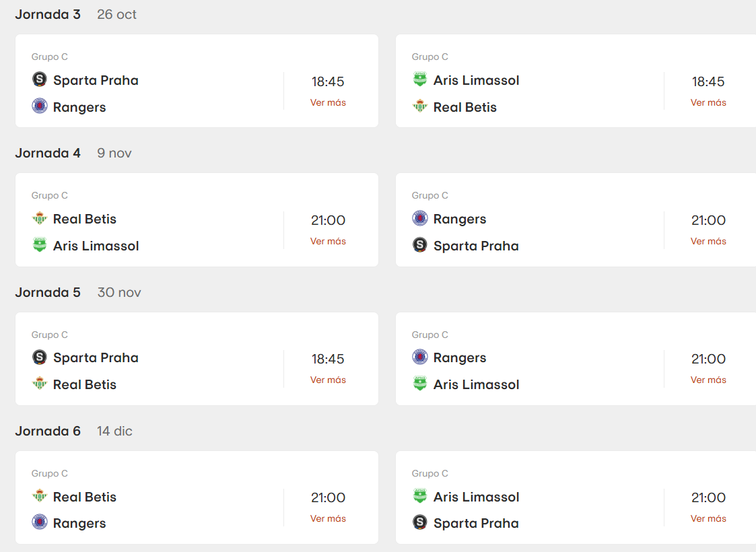Click Rangers crest in Jornada 4 match
The height and width of the screenshot is (552, 756).
420,219
